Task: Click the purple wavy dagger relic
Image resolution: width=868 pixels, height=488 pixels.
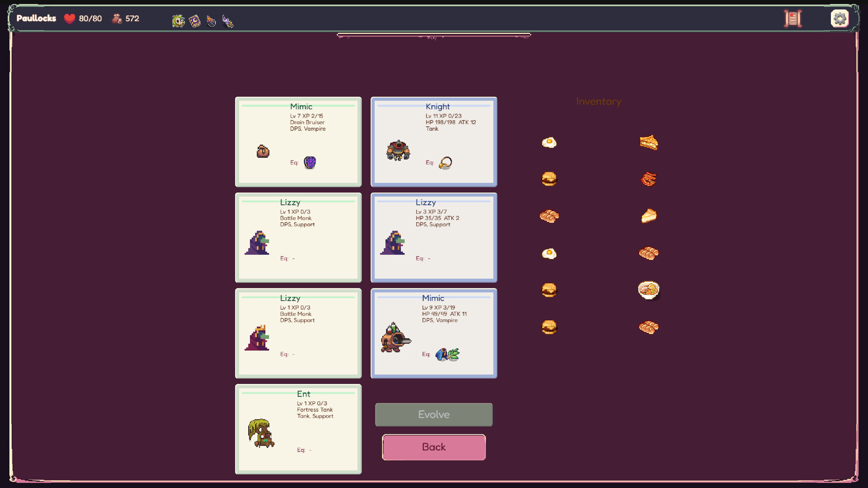Action: 227,21
